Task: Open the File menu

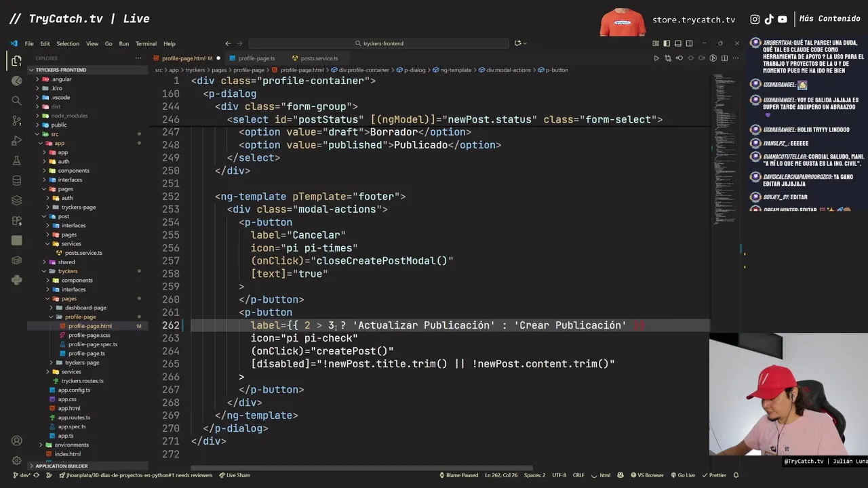Action: pos(29,43)
